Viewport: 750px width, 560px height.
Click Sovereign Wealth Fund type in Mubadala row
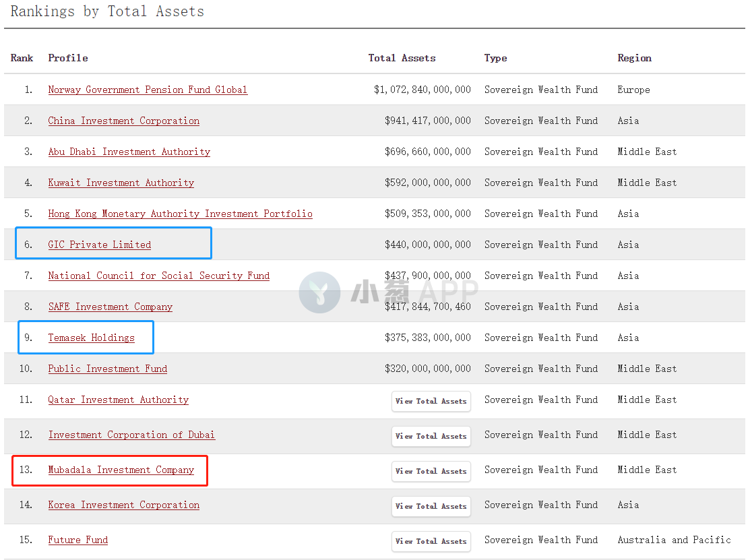click(x=541, y=470)
